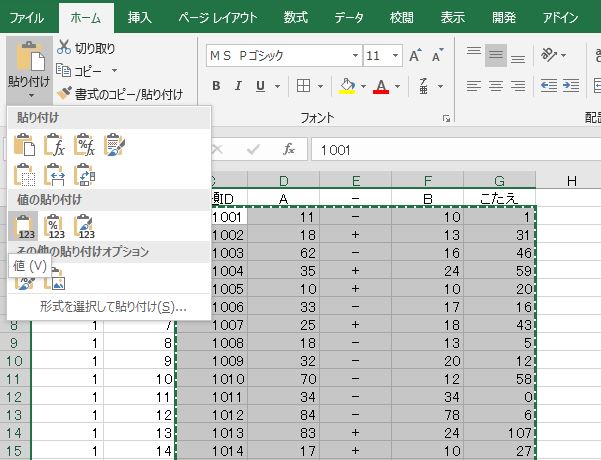Open the fill color dropdown arrow
This screenshot has width=601, height=460.
point(363,86)
